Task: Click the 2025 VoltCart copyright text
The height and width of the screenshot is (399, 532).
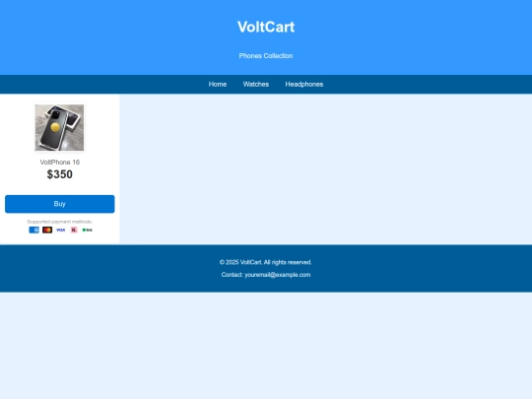Action: click(266, 262)
